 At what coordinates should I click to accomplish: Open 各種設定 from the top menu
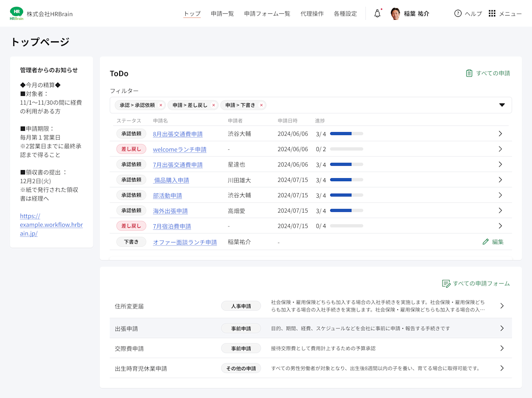point(345,14)
